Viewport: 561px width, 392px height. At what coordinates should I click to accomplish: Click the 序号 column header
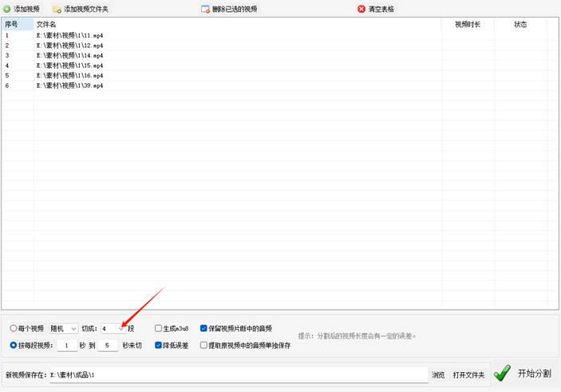pos(18,24)
